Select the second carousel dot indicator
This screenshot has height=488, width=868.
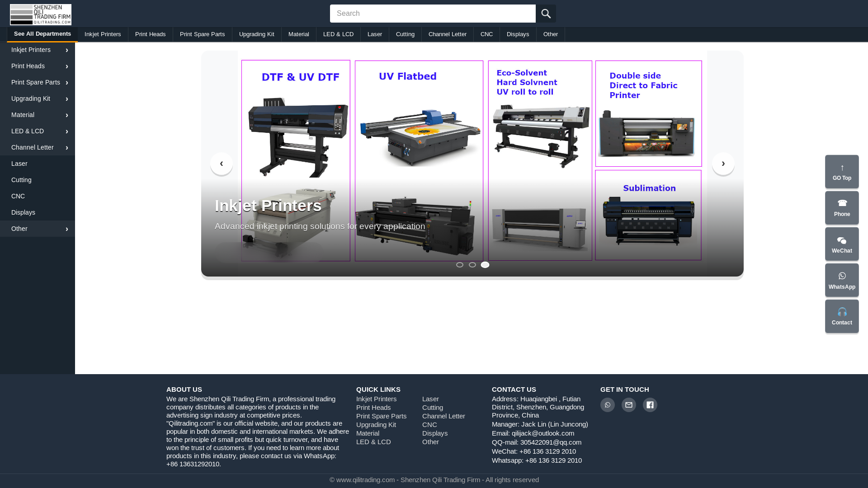pyautogui.click(x=472, y=265)
